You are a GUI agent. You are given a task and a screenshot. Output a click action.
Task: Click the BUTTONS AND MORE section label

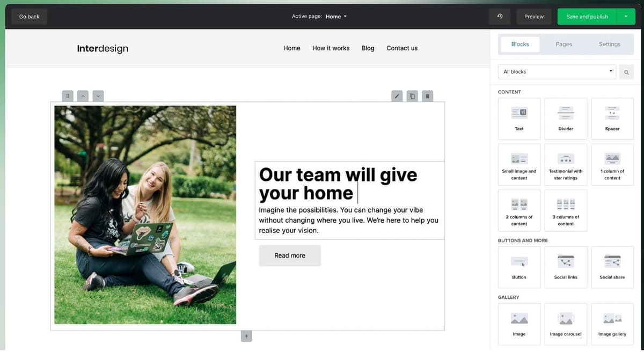(523, 240)
